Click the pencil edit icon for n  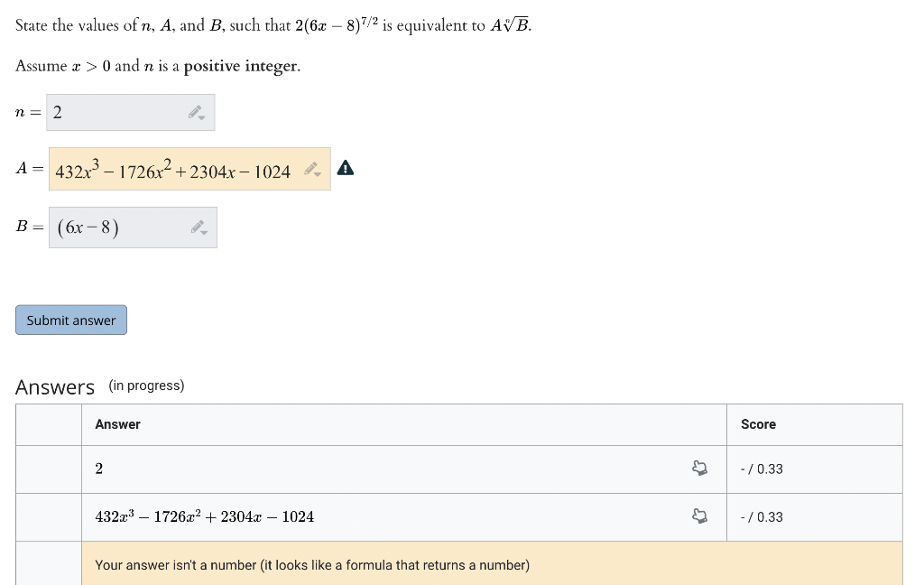195,112
